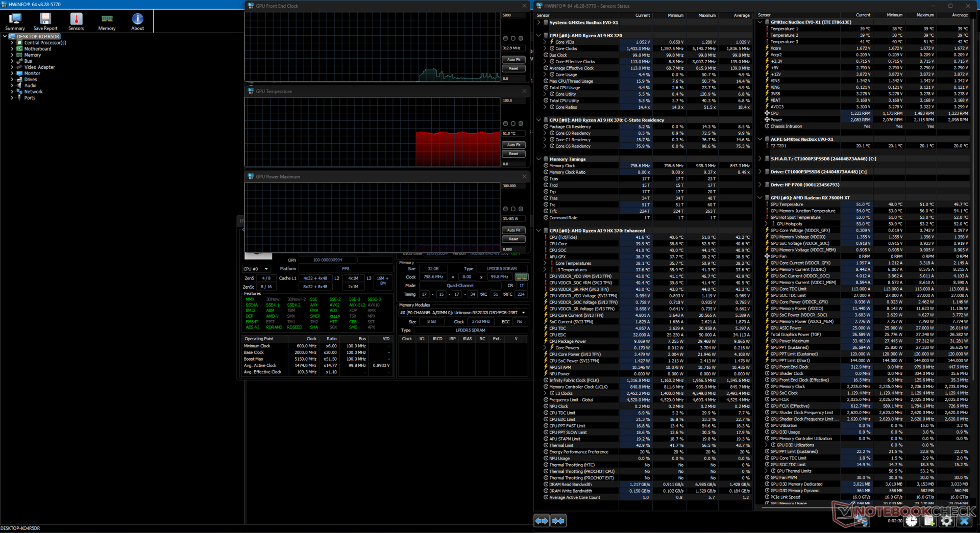Image resolution: width=980 pixels, height=533 pixels.
Task: Expand the Memory tree node
Action: click(x=12, y=55)
